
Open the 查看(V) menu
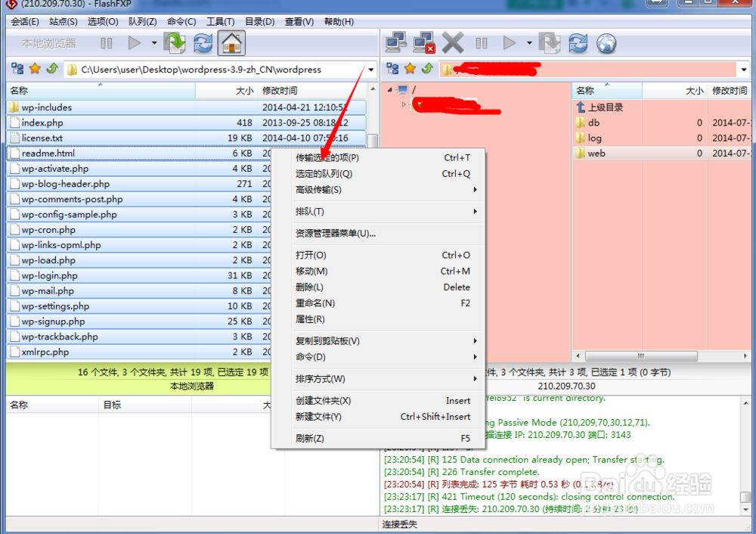click(299, 22)
